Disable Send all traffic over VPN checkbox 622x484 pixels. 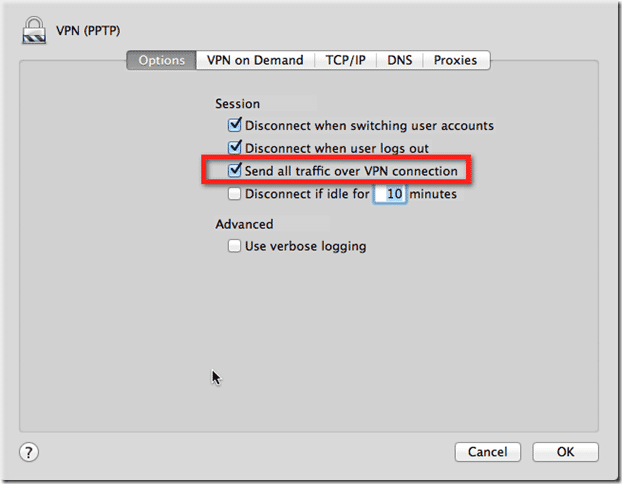234,171
